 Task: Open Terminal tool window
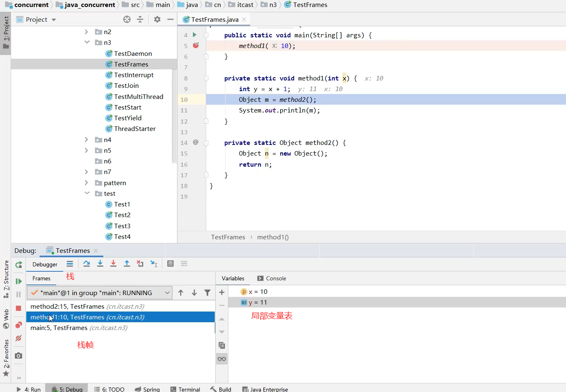tap(185, 389)
